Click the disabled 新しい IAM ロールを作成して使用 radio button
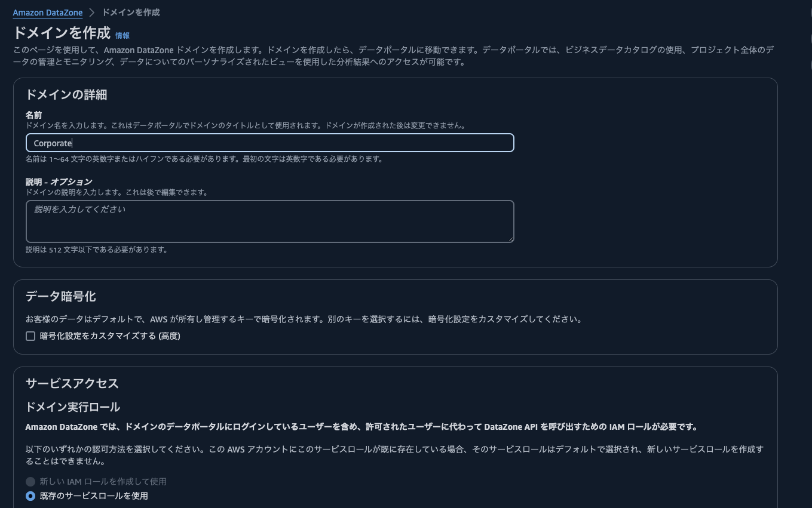This screenshot has height=508, width=812. (30, 481)
